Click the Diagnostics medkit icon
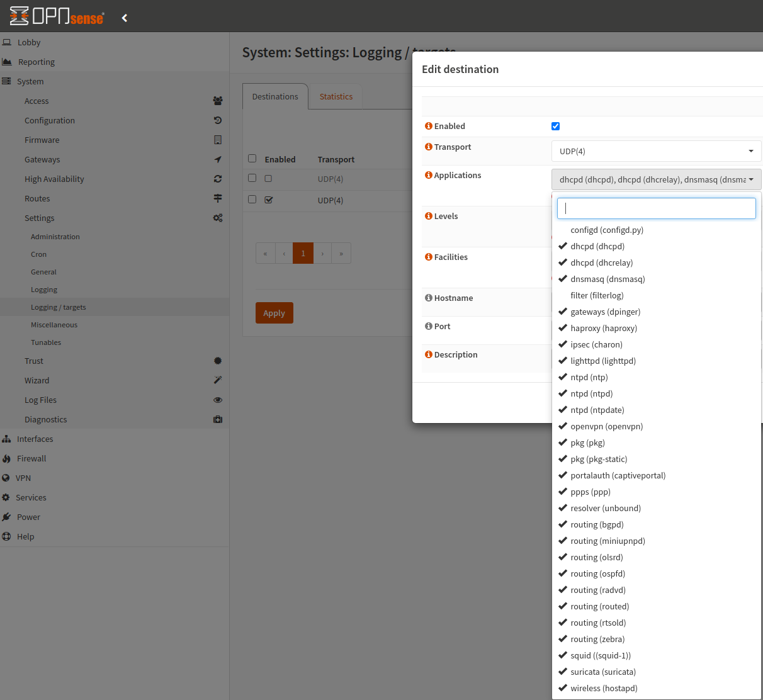The height and width of the screenshot is (700, 763). [218, 419]
